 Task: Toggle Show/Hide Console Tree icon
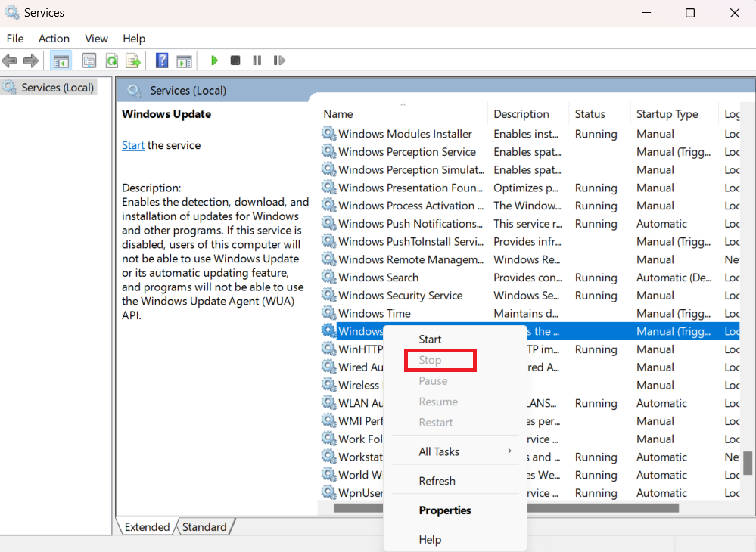(61, 60)
